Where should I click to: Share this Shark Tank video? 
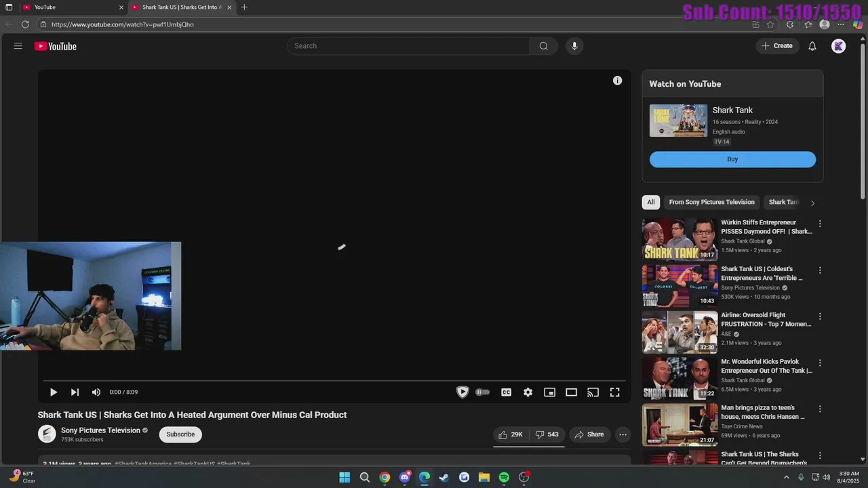pyautogui.click(x=589, y=434)
